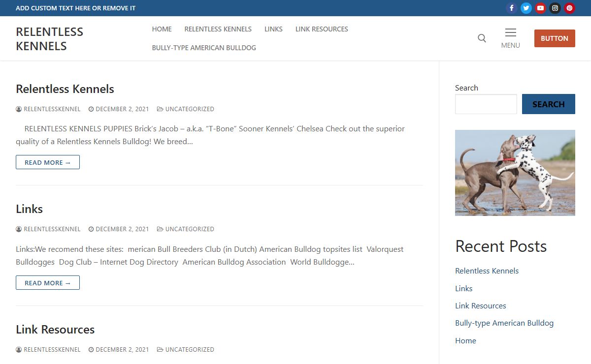The height and width of the screenshot is (364, 591).
Task: Open the Instagram social icon
Action: pos(555,8)
